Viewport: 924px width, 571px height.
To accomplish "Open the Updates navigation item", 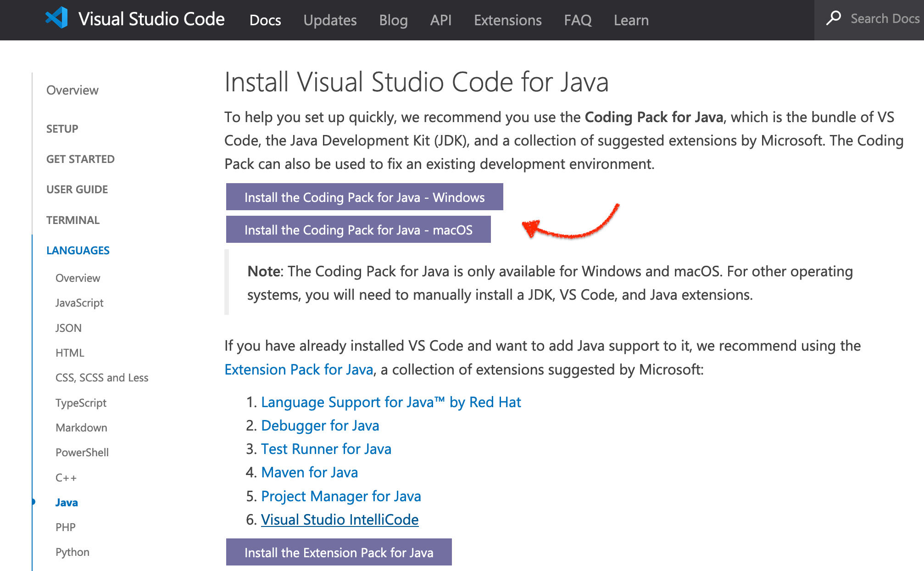I will pos(330,20).
